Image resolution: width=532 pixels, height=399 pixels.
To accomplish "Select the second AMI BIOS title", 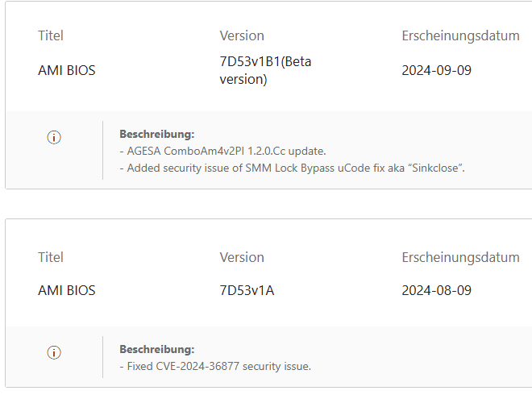I will point(66,290).
